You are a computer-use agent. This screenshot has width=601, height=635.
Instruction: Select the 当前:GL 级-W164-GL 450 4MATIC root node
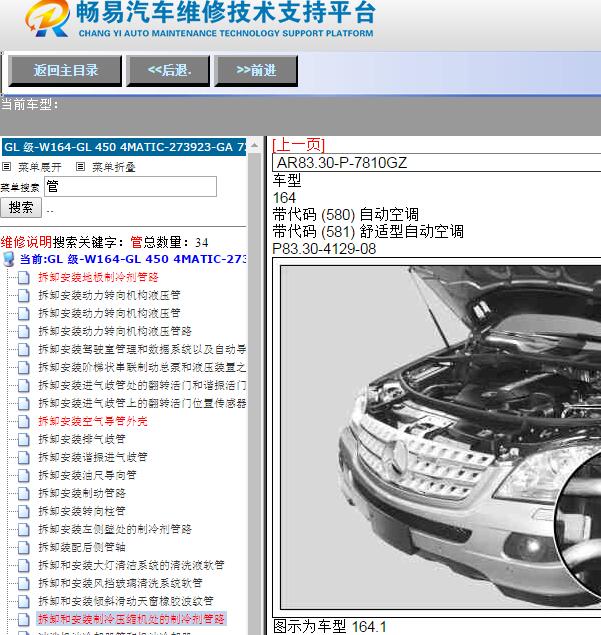click(x=133, y=259)
